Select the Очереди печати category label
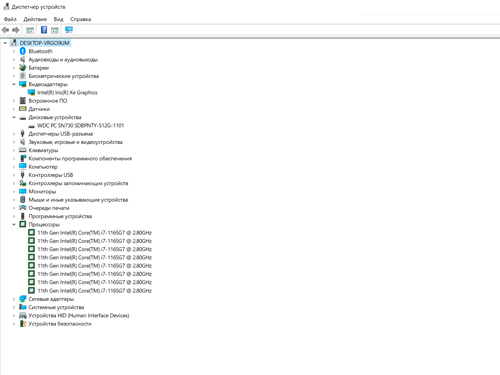Image resolution: width=500 pixels, height=375 pixels. pyautogui.click(x=49, y=208)
